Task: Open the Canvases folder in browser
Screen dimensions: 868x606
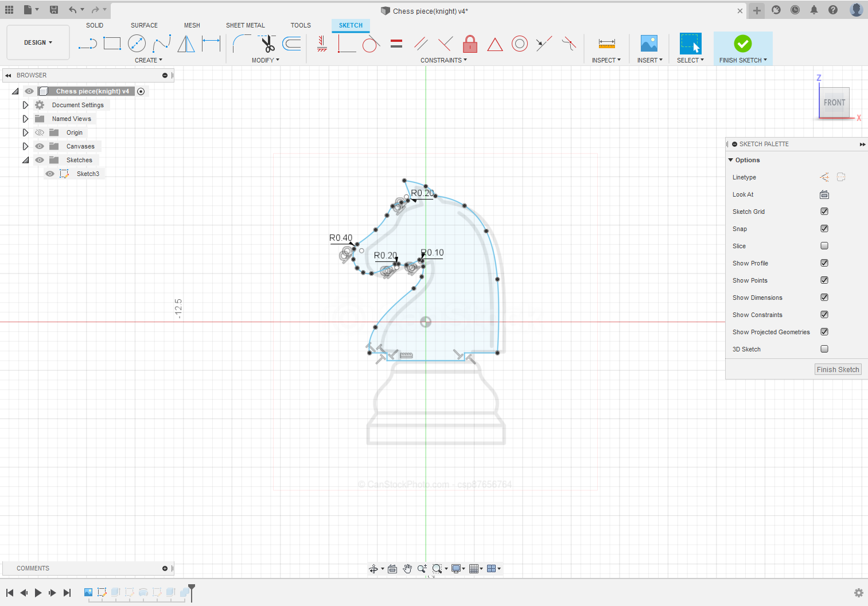Action: click(80, 146)
